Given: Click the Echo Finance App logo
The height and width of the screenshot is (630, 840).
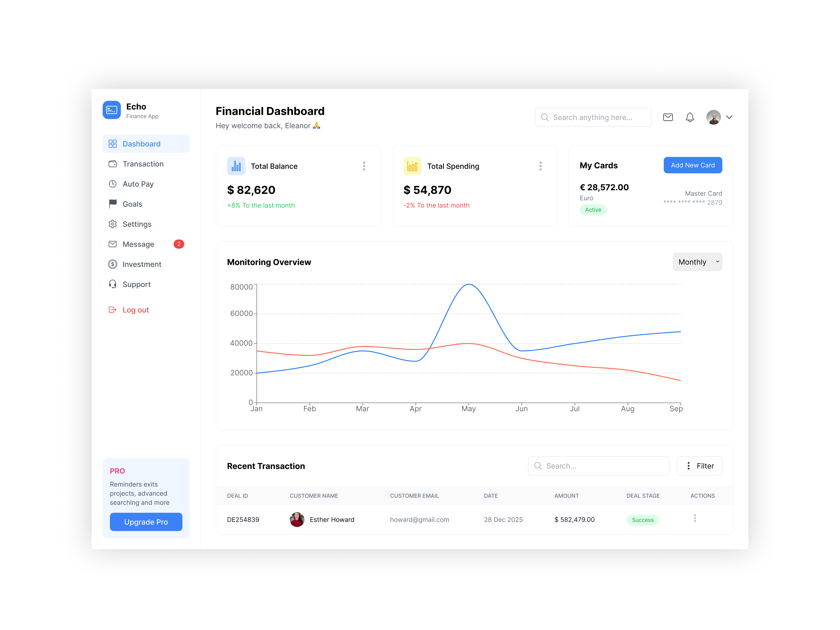Looking at the screenshot, I should point(112,110).
